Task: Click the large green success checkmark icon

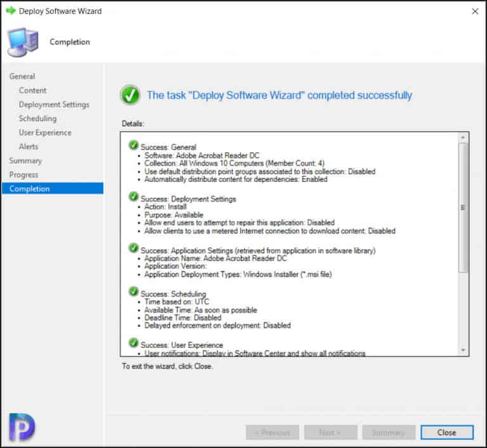Action: pos(130,95)
